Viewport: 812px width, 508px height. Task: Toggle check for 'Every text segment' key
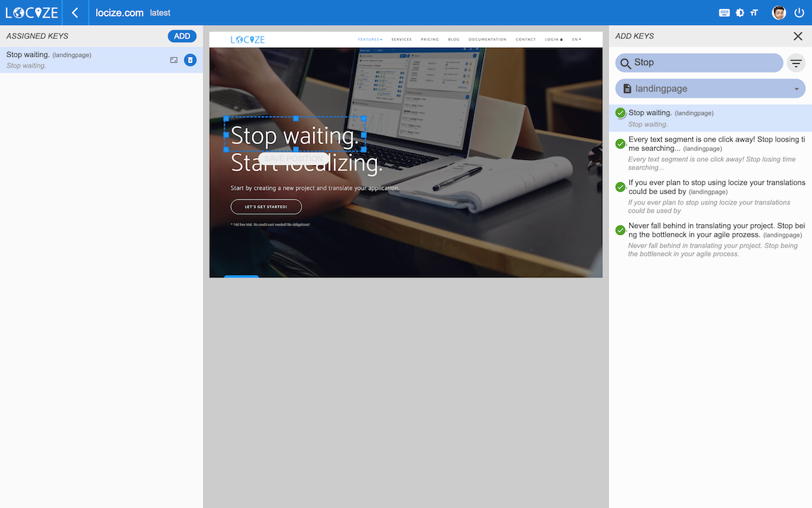pyautogui.click(x=621, y=144)
